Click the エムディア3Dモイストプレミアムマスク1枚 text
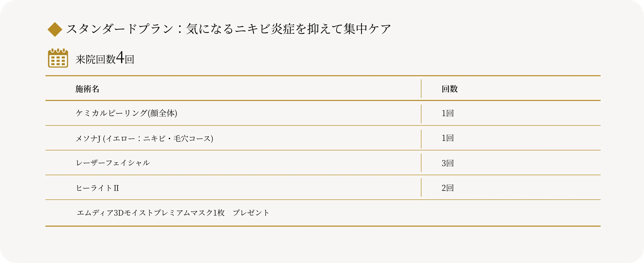The height and width of the screenshot is (263, 644). pyautogui.click(x=151, y=213)
